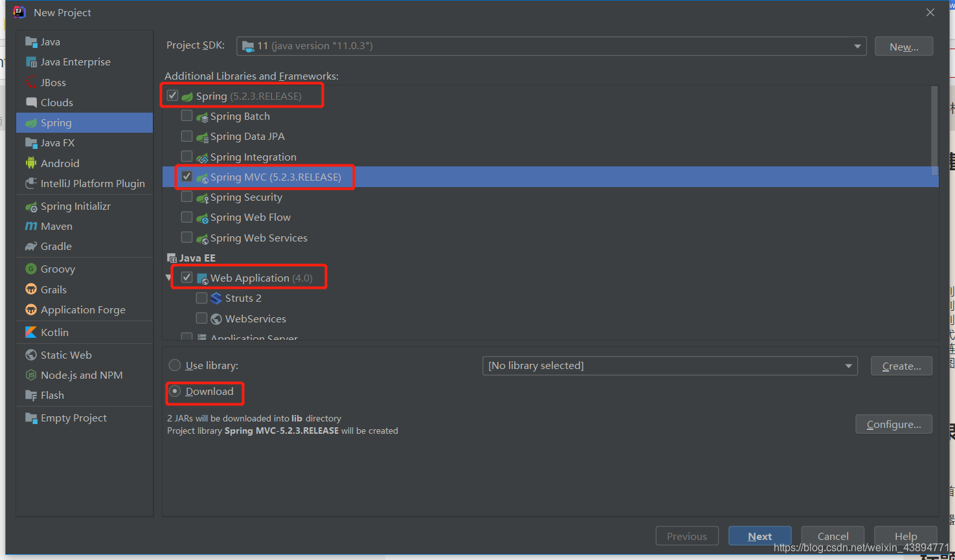This screenshot has height=560, width=955.
Task: Uncheck the Spring (5.2.3.RELEASE) checkbox
Action: pyautogui.click(x=172, y=96)
